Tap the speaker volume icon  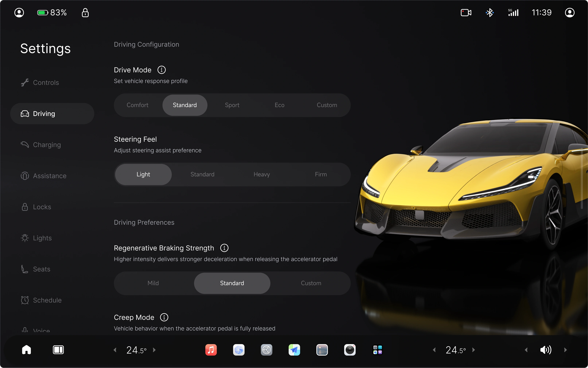tap(546, 350)
